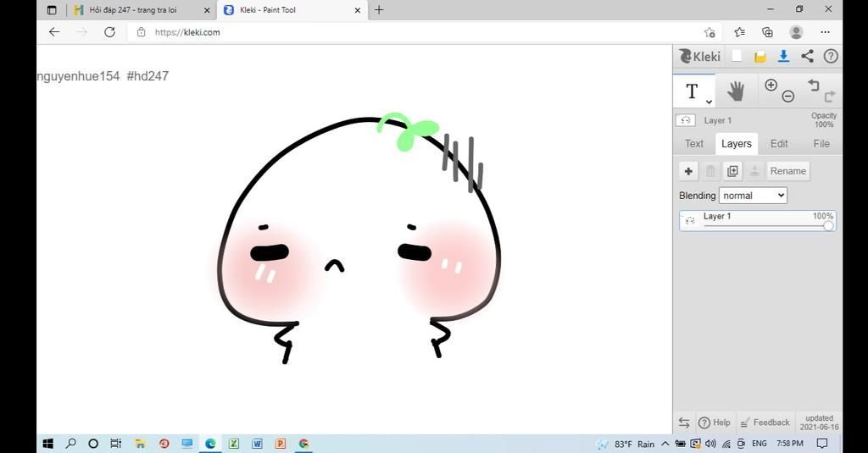Switch to the Edit tab
The image size is (868, 453).
[x=779, y=144]
